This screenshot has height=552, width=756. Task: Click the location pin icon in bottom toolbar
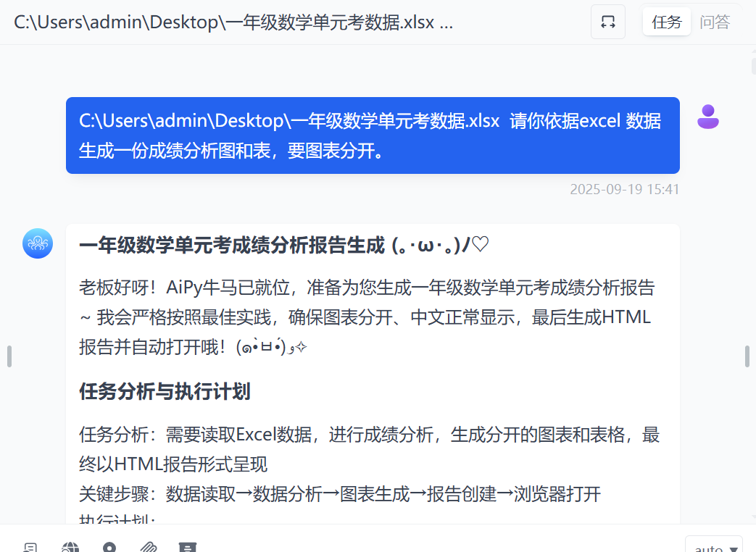pos(109,547)
